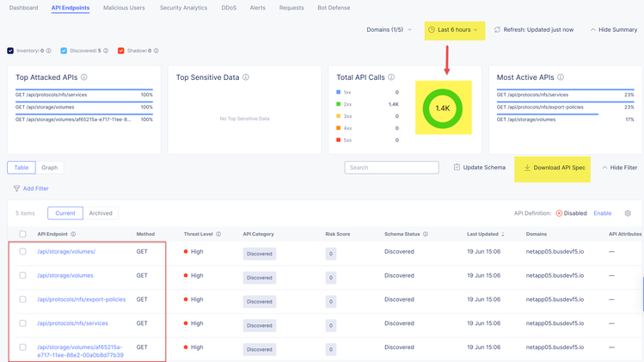Select the /api/storage/volumes/ row checkbox
The height and width of the screenshot is (362, 644).
(x=23, y=252)
